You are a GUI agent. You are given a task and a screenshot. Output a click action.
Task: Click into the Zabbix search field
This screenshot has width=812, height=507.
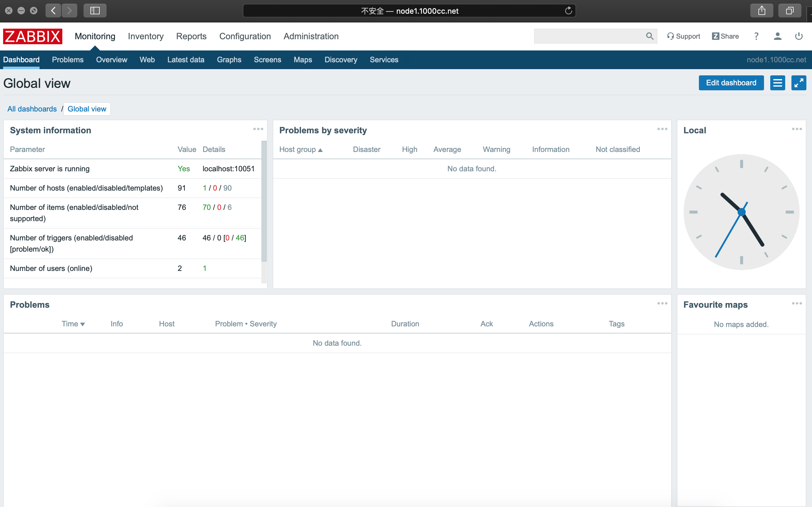click(x=589, y=36)
